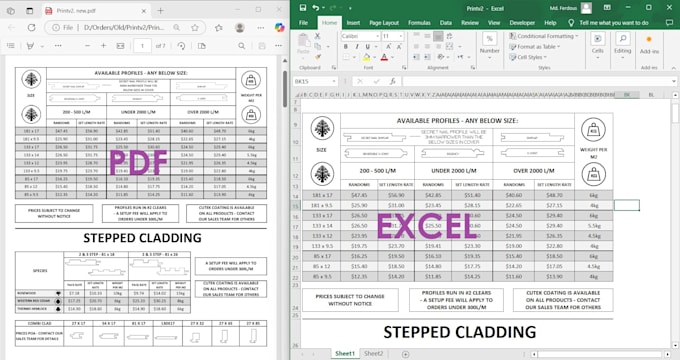This screenshot has height=360, width=680.
Task: Rotate the PDF page
Action: tap(182, 46)
